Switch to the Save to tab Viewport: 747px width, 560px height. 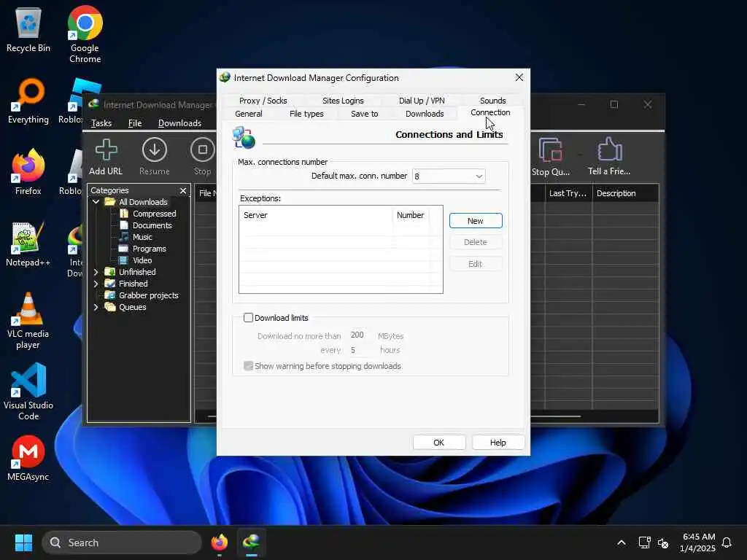click(x=365, y=114)
